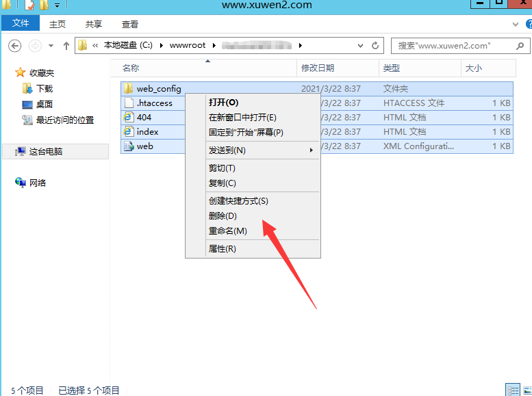Click the Back navigation arrow

click(15, 46)
